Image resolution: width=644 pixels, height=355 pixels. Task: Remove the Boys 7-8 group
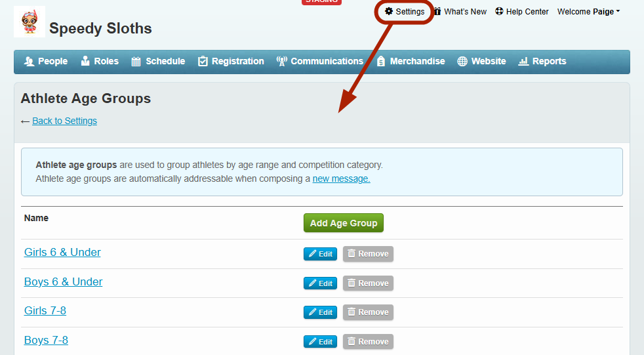coord(368,341)
